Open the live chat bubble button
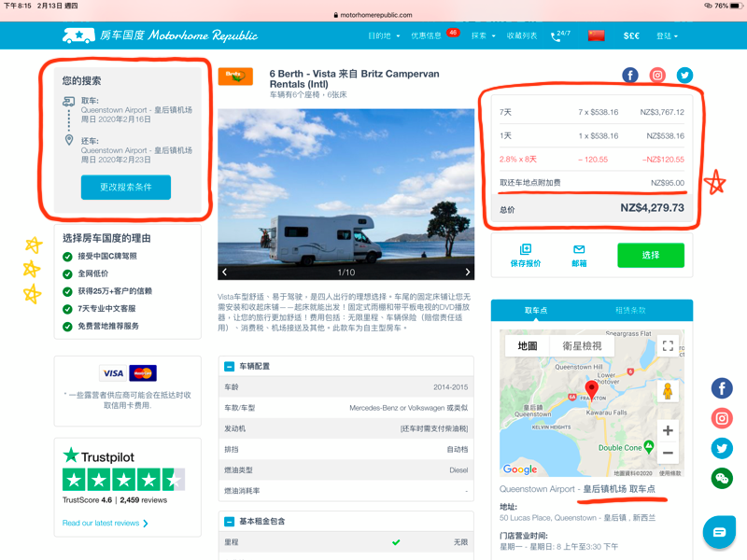Viewport: 747px width, 560px height. click(719, 532)
